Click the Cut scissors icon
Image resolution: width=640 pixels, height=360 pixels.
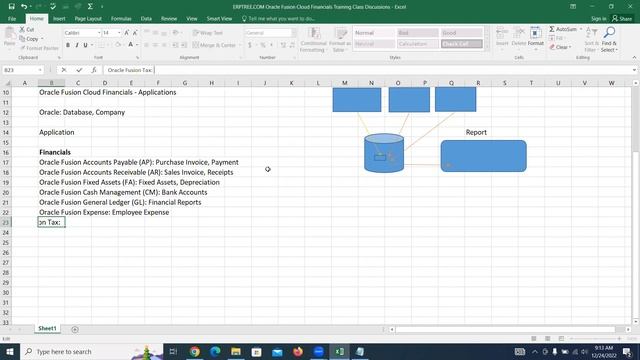pyautogui.click(x=22, y=29)
